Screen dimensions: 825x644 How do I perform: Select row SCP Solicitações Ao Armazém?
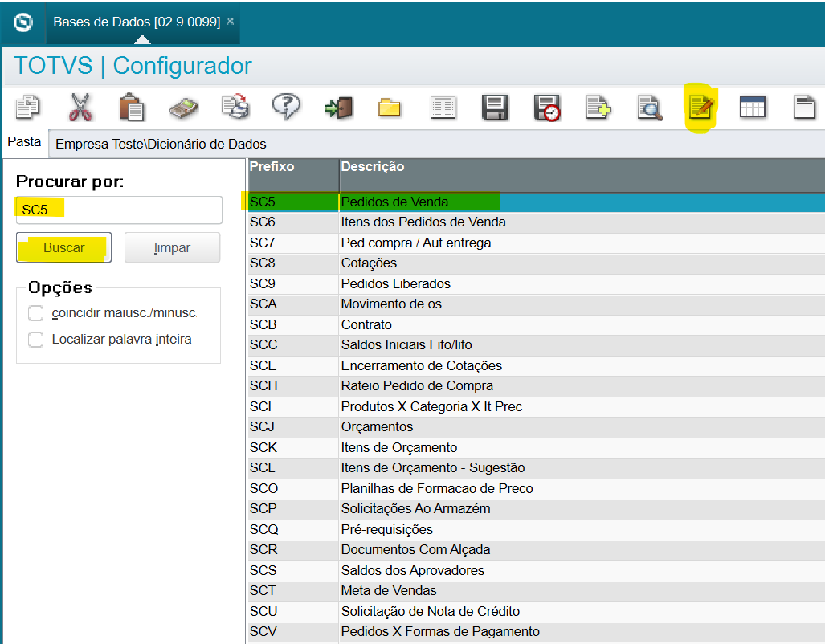(x=536, y=509)
